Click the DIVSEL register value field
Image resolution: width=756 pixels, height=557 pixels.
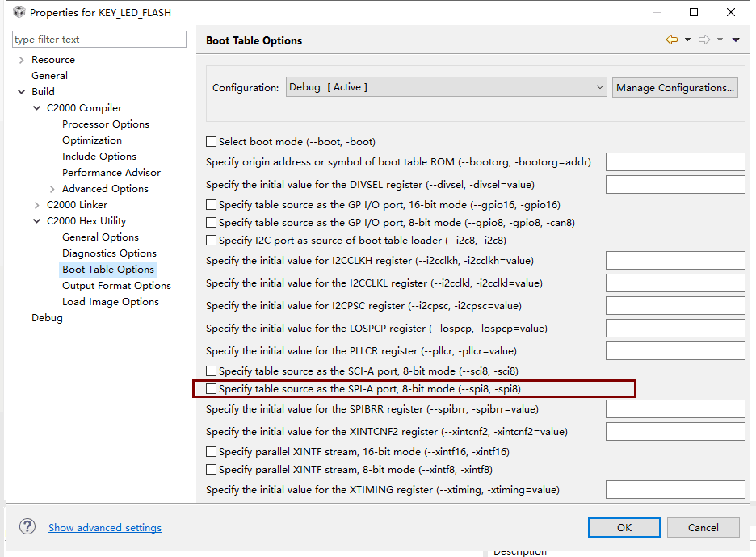pos(674,185)
